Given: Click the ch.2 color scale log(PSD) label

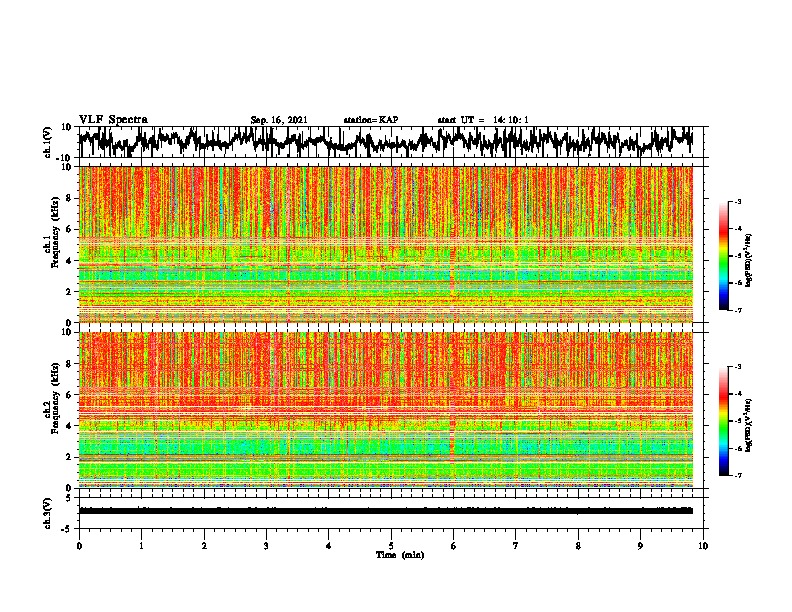Looking at the screenshot, I should coord(749,425).
